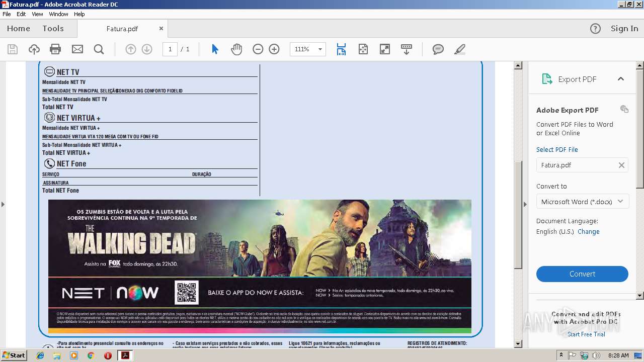Click the Walking Dead banner image
The width and height of the screenshot is (644, 362).
click(x=260, y=266)
